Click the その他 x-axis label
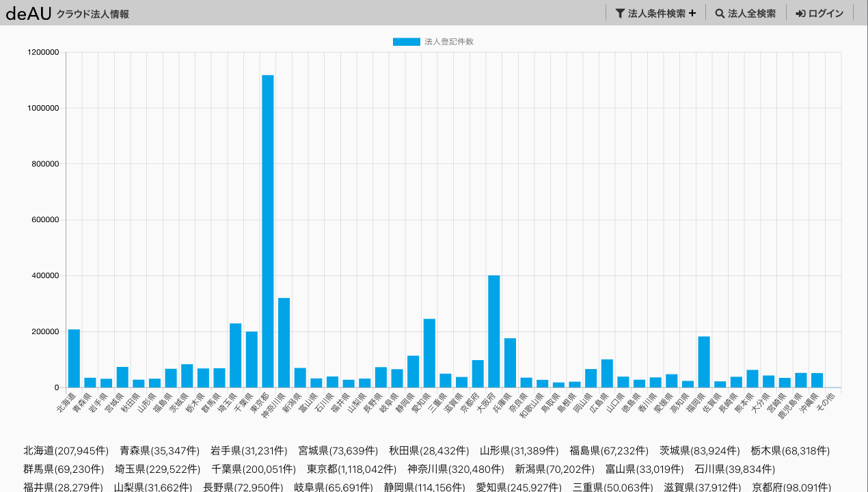This screenshot has height=492, width=868. tap(826, 401)
